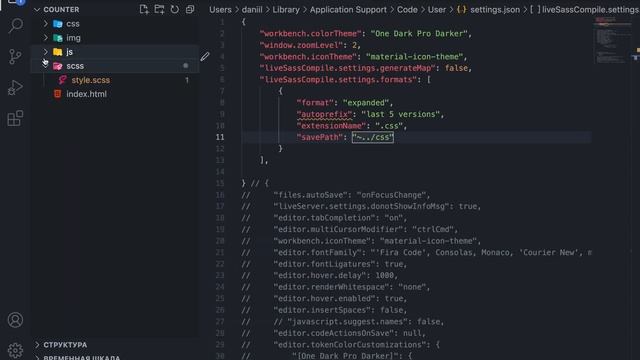Click the img folder icon

[58, 38]
